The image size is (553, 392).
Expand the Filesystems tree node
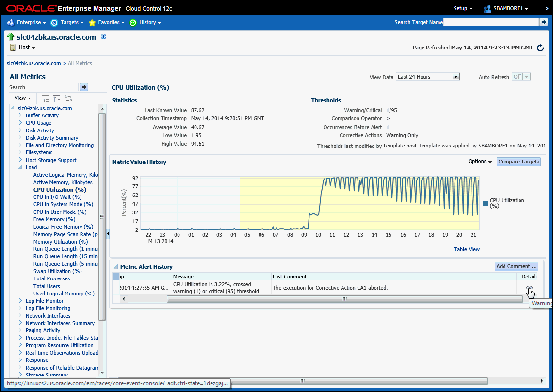[20, 152]
